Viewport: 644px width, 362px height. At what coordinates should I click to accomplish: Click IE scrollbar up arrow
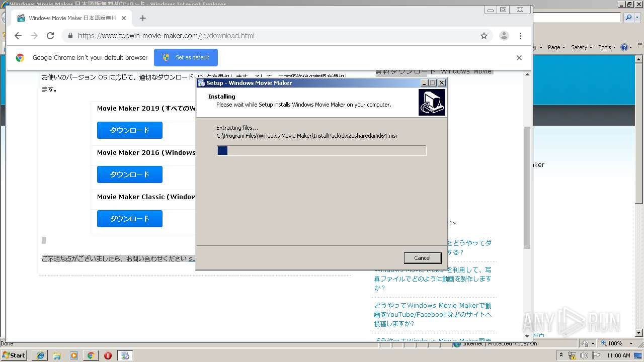[x=639, y=60]
